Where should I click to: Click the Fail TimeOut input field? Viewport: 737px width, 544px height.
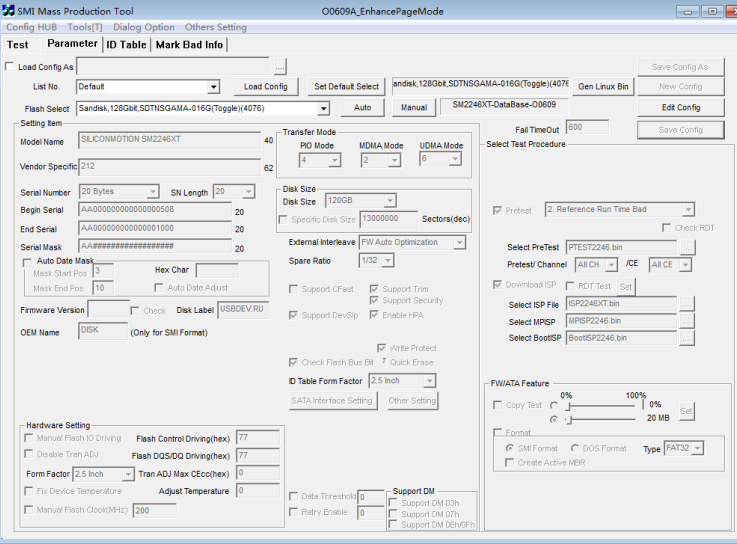coord(587,127)
